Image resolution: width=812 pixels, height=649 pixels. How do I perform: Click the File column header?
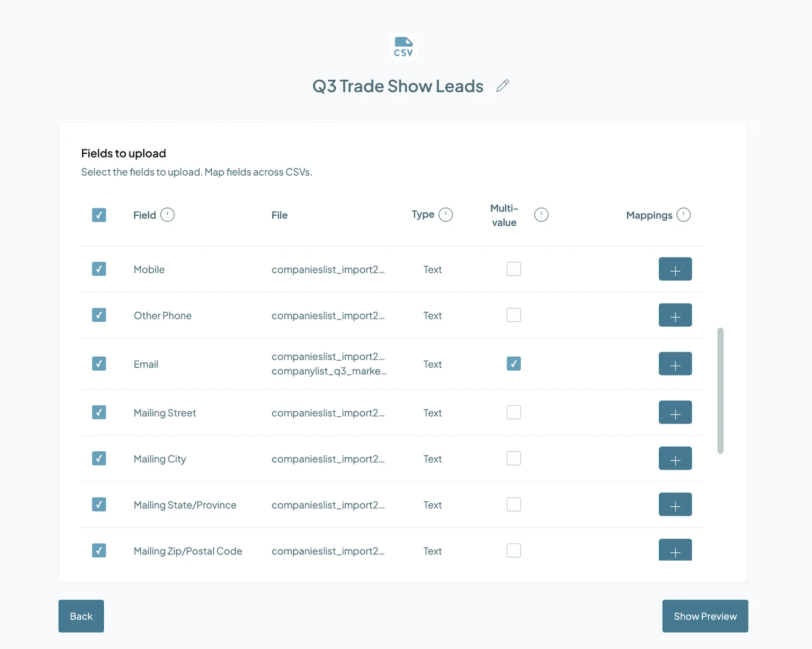[x=279, y=215]
